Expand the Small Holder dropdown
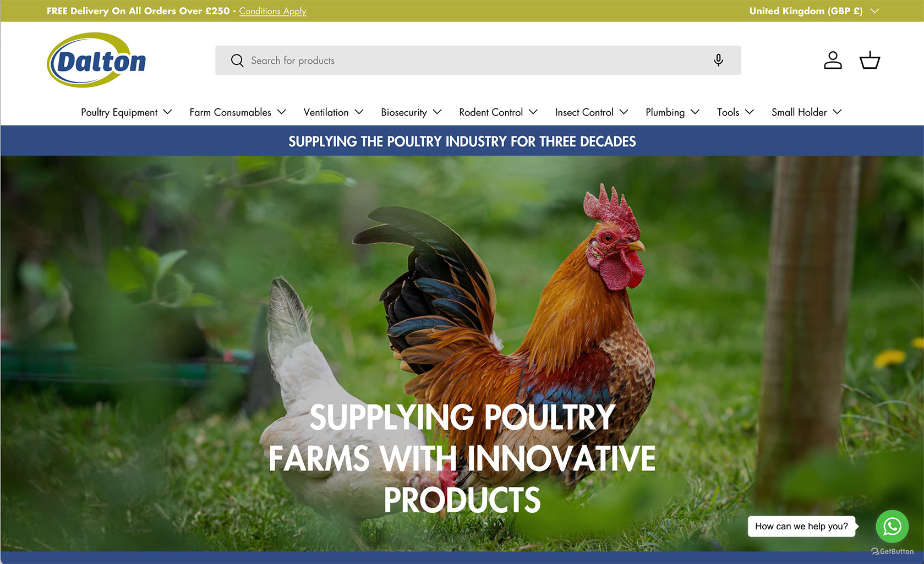924x564 pixels. pos(806,112)
